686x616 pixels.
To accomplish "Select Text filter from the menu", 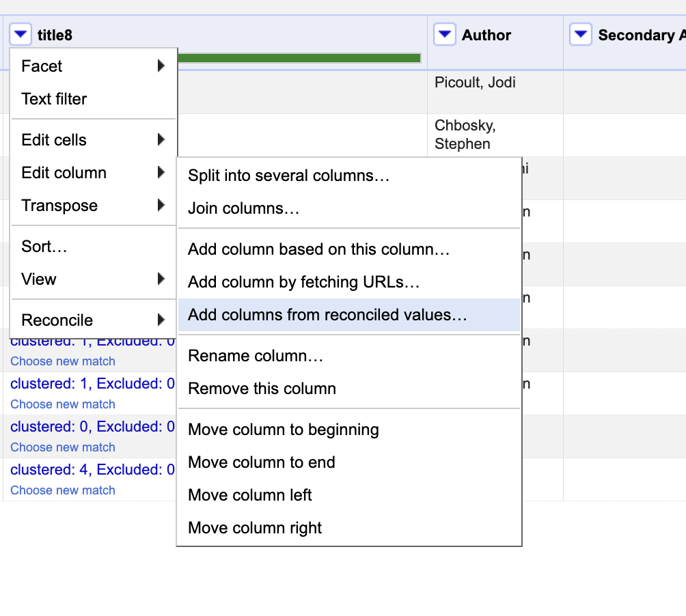I will (x=55, y=99).
